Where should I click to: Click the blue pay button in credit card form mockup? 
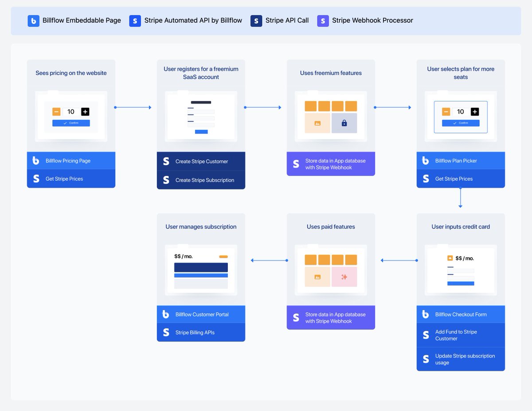tap(461, 283)
